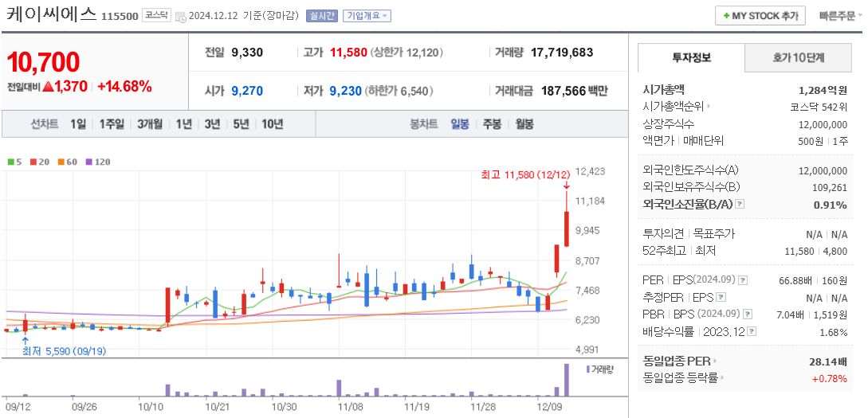This screenshot has height=418, width=868.
Task: Click the +14.68% change rate
Action: click(x=124, y=86)
